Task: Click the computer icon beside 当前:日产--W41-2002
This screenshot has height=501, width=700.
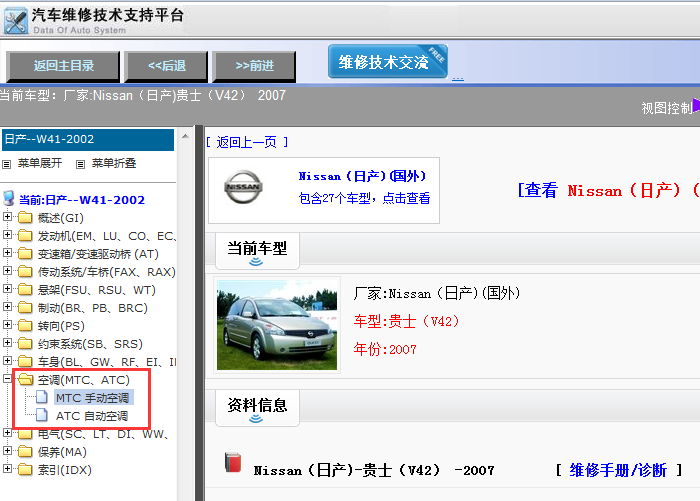Action: click(x=8, y=199)
